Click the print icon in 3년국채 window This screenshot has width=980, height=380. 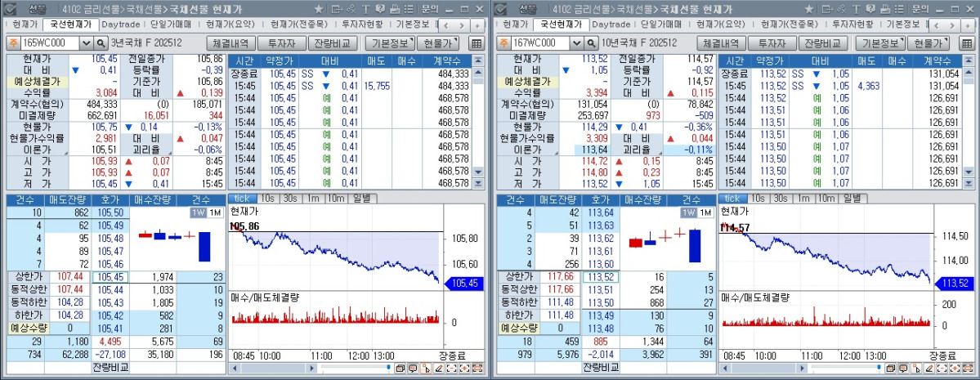[x=394, y=9]
